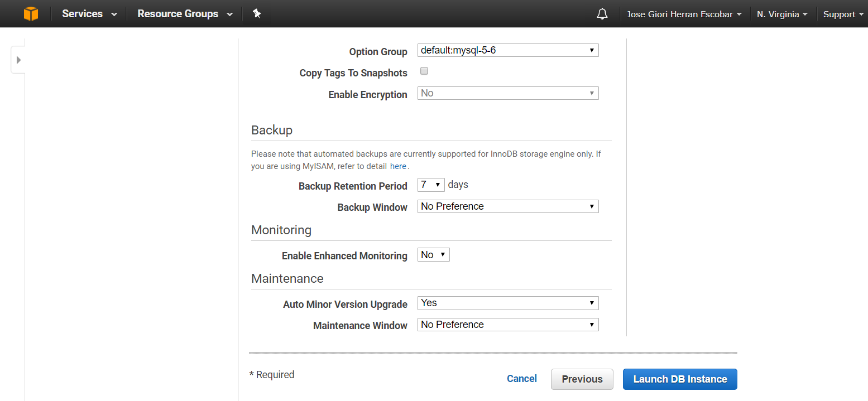Click the Copy Tags To Snapshots label
This screenshot has height=401, width=868.
353,73
